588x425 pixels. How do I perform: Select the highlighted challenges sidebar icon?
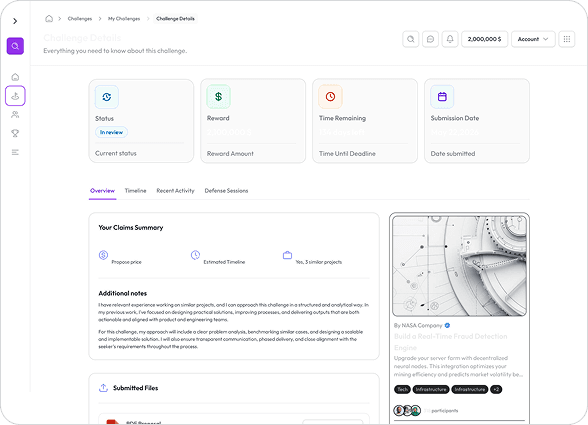pos(15,96)
